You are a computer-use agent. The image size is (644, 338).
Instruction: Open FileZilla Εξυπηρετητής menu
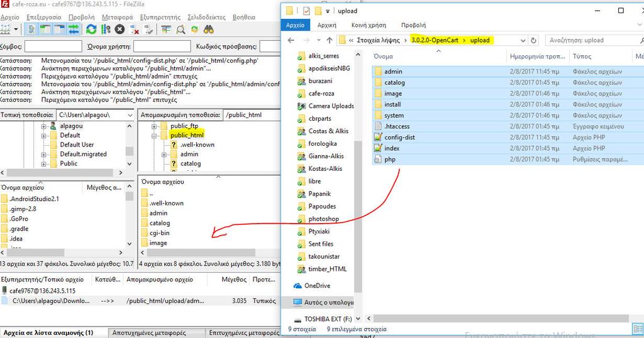point(160,17)
